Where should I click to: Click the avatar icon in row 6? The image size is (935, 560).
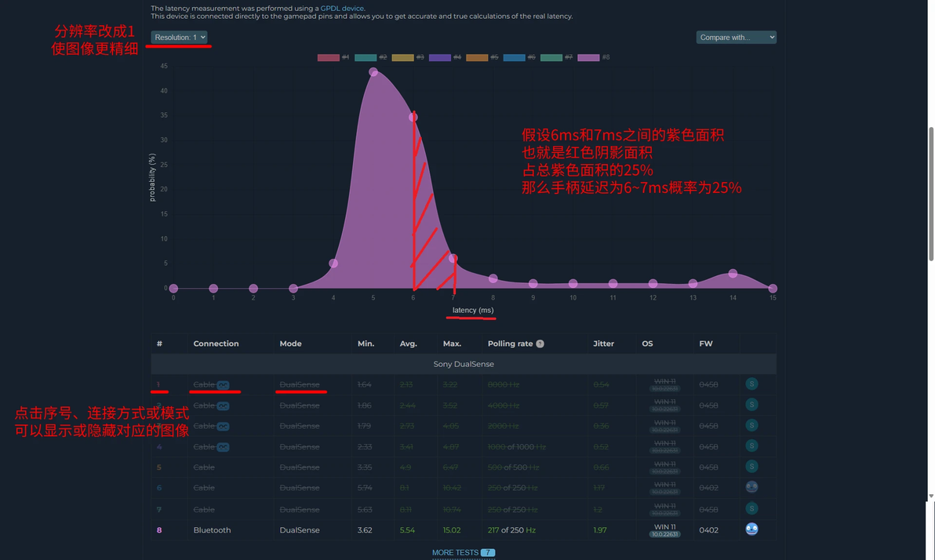click(751, 487)
